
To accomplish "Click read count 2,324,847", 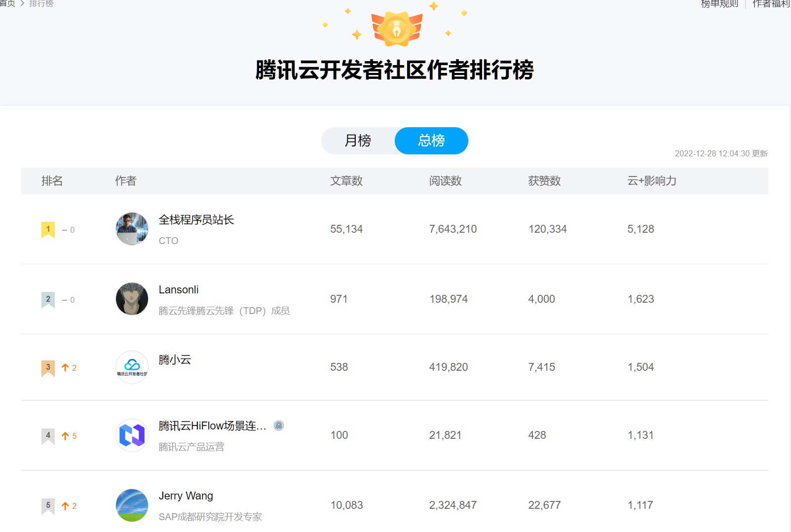I will (x=453, y=505).
